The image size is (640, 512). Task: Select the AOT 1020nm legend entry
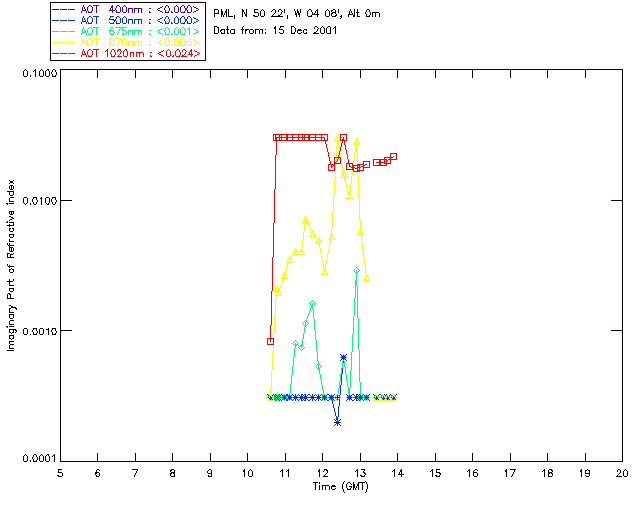pyautogui.click(x=127, y=53)
